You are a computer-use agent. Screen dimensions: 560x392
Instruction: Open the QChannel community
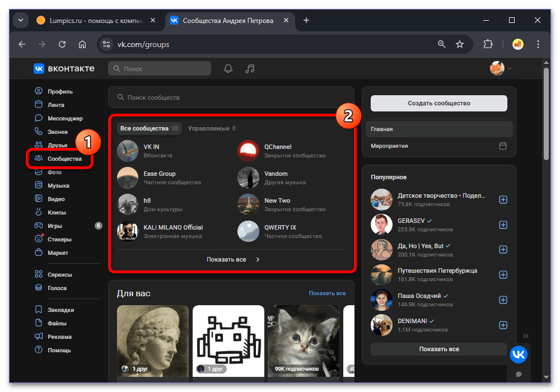pyautogui.click(x=278, y=147)
